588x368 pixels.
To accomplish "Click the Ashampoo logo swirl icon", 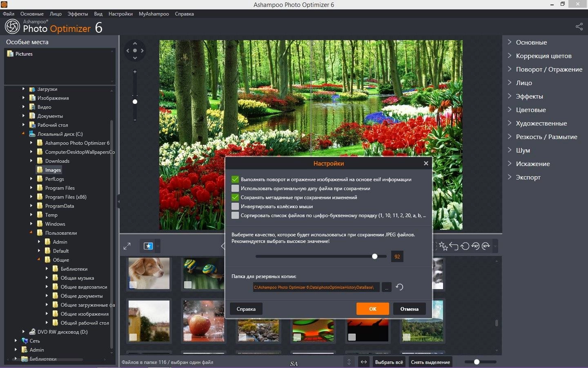I will (12, 27).
